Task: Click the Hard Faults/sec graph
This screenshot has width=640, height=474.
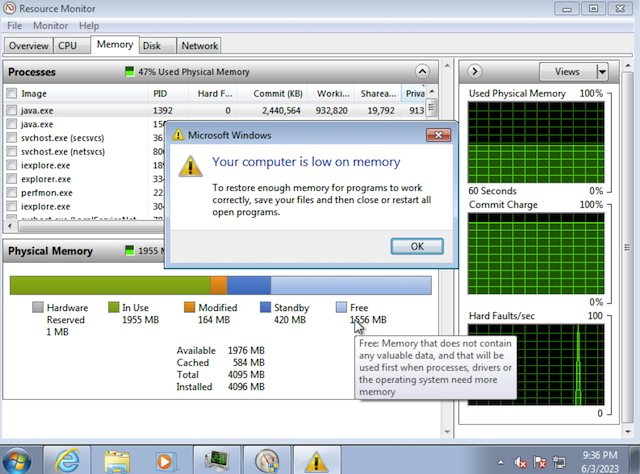Action: (x=536, y=365)
